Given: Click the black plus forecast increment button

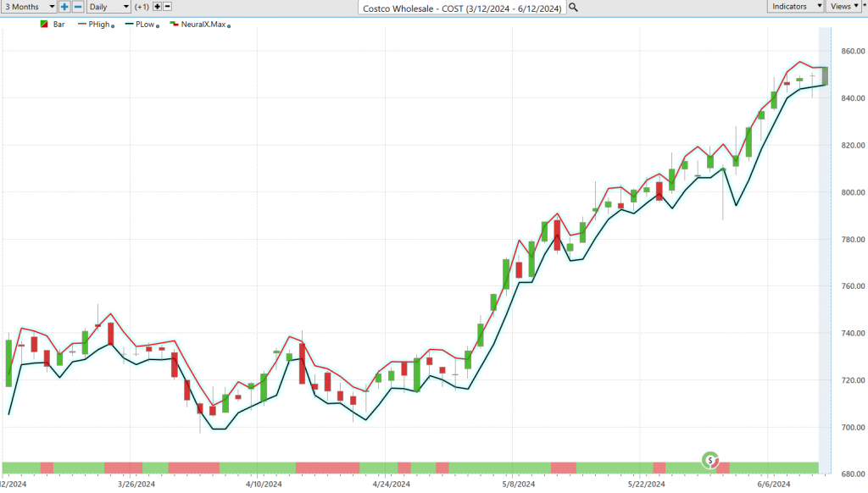Looking at the screenshot, I should click(157, 7).
